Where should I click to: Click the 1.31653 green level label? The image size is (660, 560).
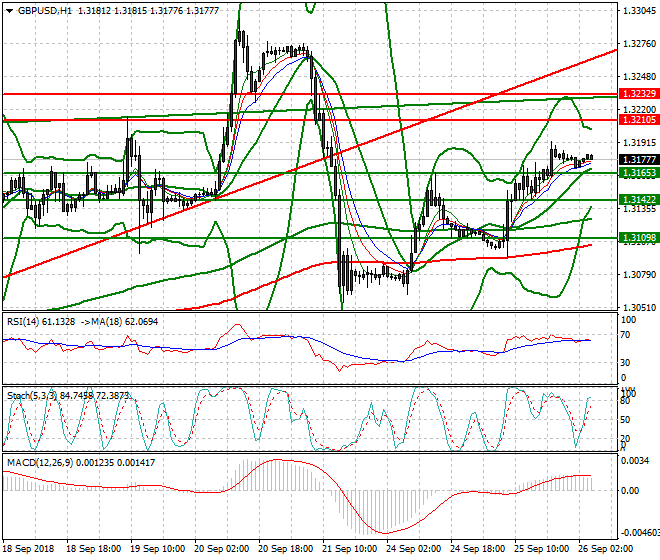tap(639, 173)
